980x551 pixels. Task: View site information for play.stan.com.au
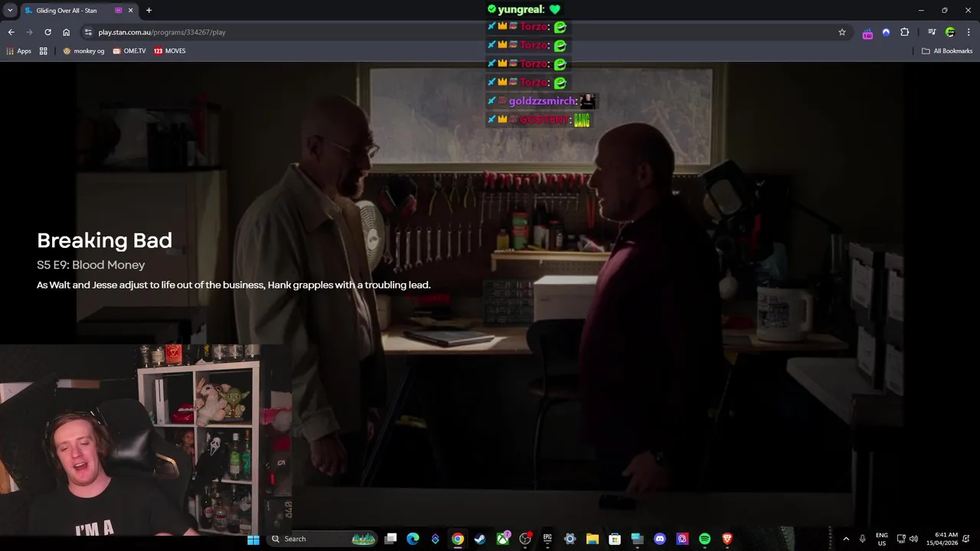88,32
